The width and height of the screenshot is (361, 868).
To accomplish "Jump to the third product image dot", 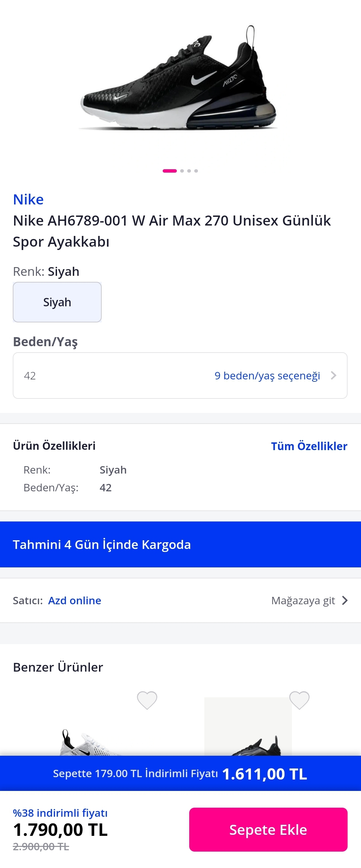I will pyautogui.click(x=189, y=171).
